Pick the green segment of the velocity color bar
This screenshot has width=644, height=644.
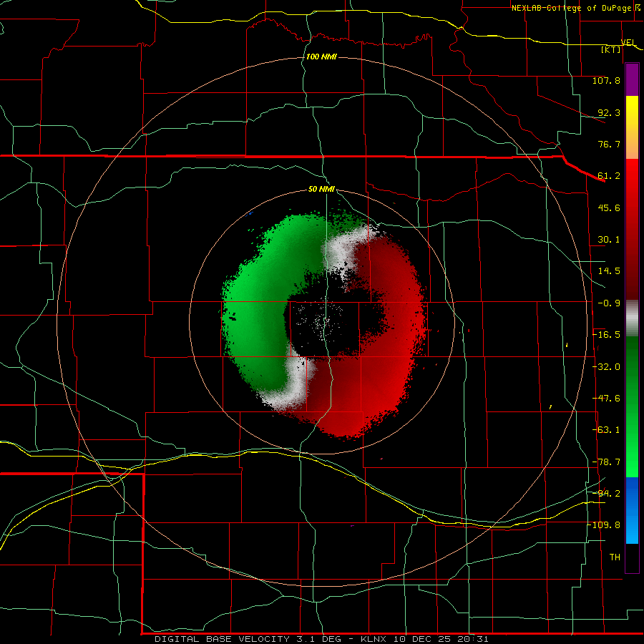pyautogui.click(x=632, y=406)
